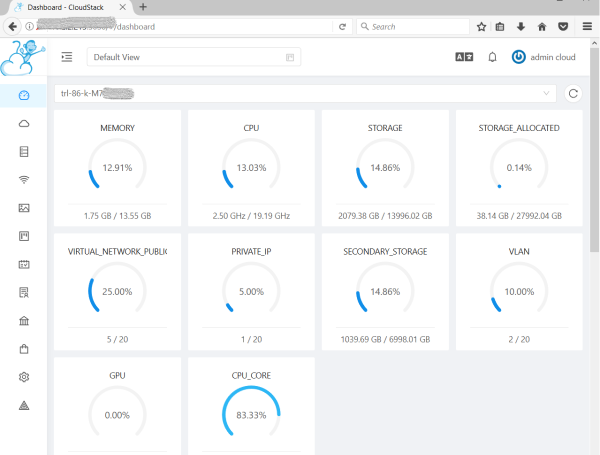
Task: Click the 2 / 20 VLAN value
Action: coord(519,339)
